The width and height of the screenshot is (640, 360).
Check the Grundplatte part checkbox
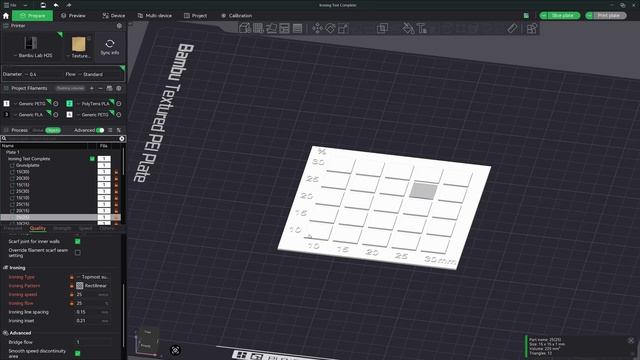[12, 165]
